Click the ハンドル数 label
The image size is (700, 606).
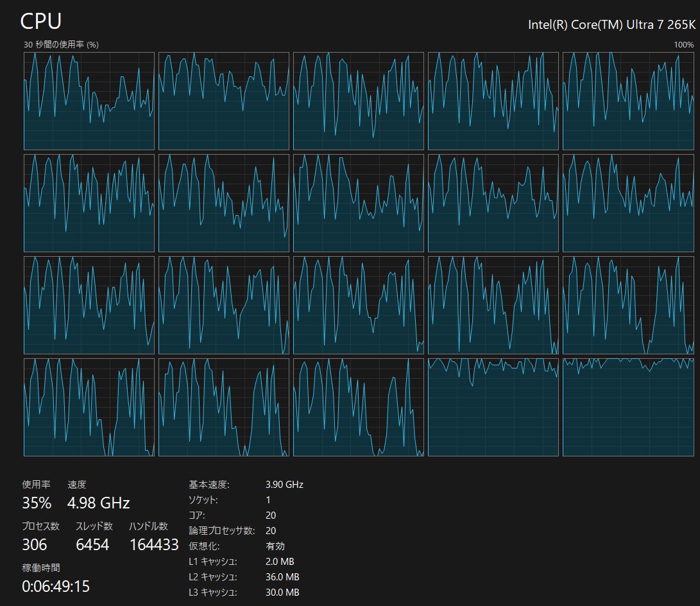[149, 526]
